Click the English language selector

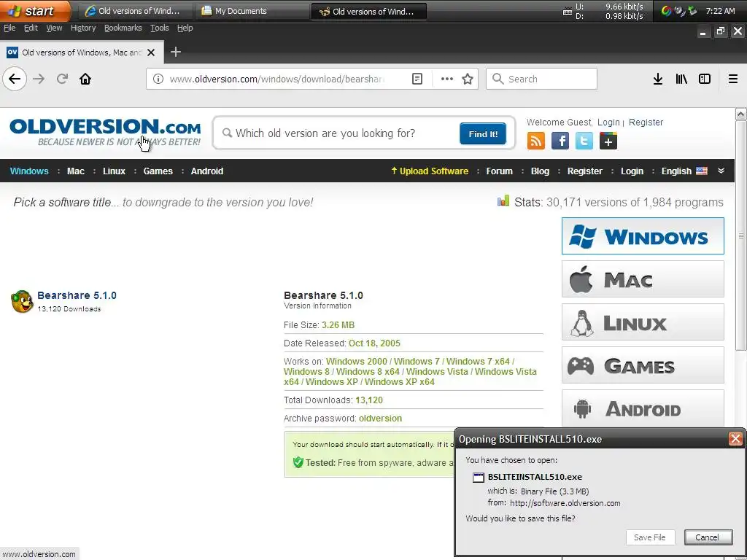tap(676, 171)
